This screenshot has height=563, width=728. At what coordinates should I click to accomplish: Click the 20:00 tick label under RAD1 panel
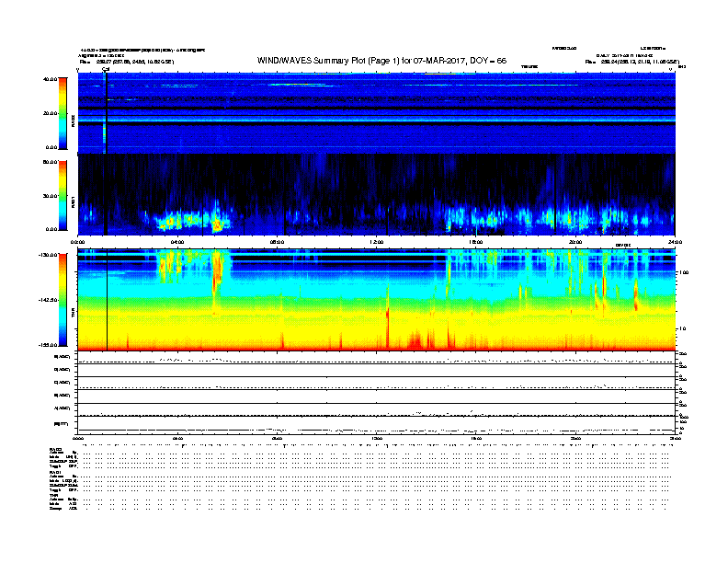[575, 242]
